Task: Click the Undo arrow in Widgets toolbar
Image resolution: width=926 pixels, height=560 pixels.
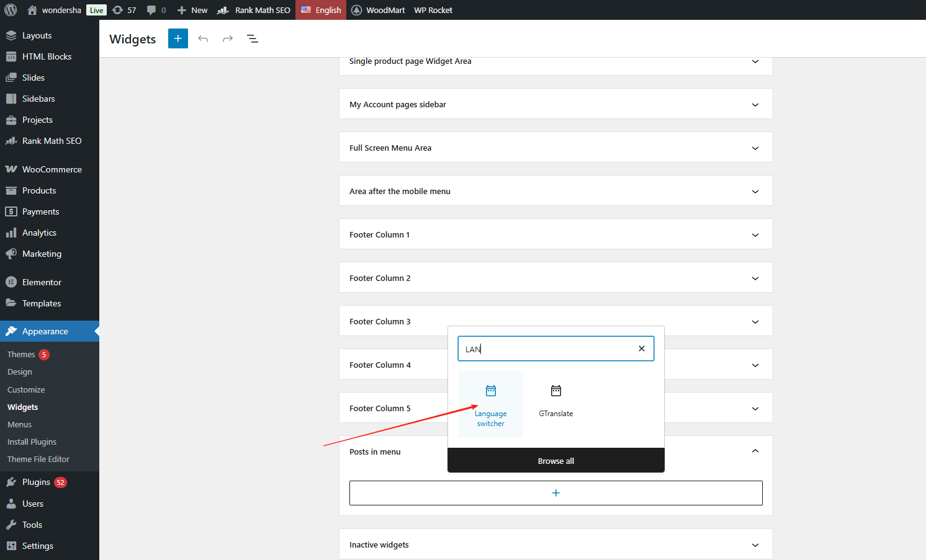Action: tap(203, 38)
